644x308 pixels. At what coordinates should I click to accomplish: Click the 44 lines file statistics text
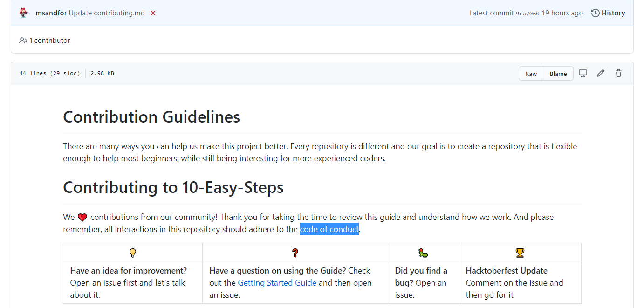click(49, 73)
